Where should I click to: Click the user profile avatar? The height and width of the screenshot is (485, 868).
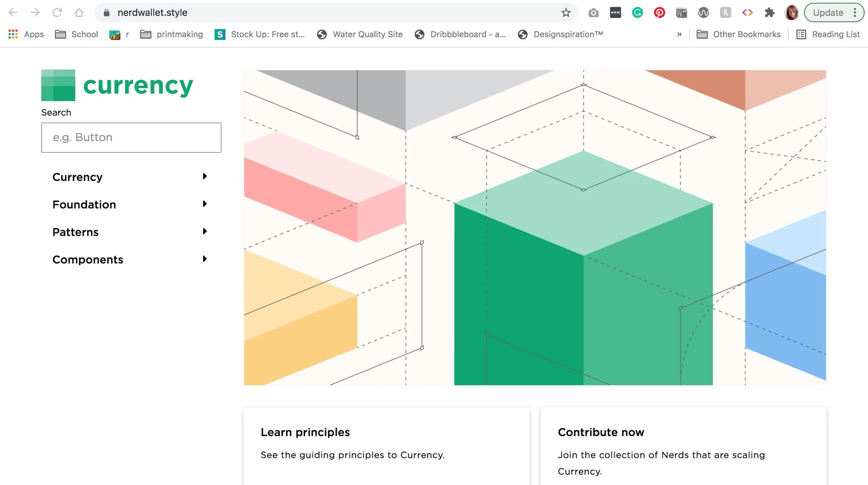tap(791, 13)
